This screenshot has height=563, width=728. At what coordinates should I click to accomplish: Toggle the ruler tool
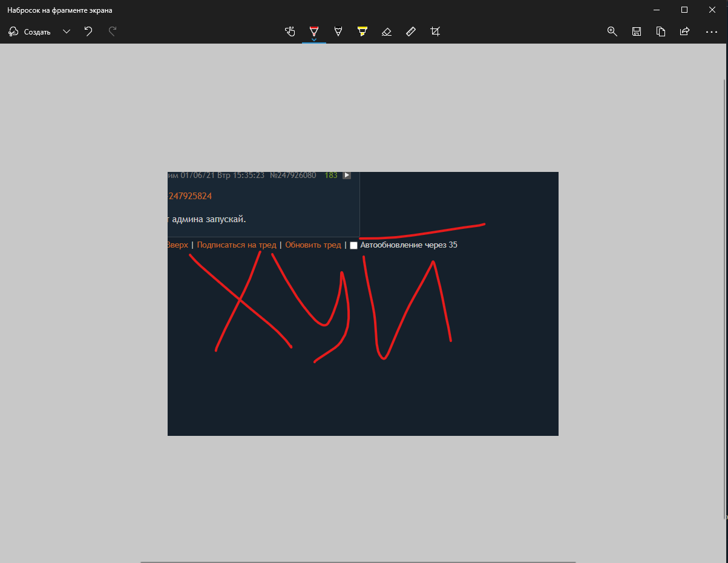411,31
